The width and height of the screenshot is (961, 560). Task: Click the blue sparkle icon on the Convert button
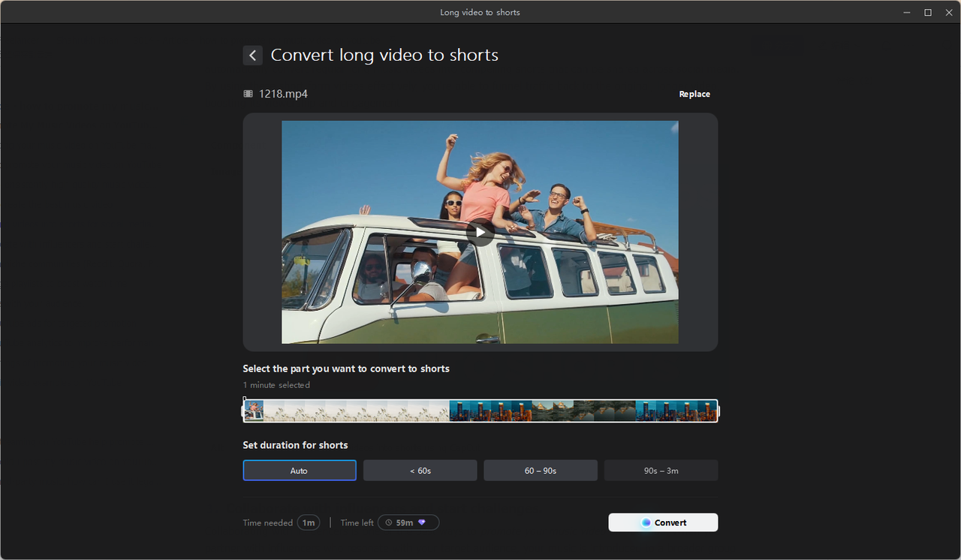[x=647, y=522]
